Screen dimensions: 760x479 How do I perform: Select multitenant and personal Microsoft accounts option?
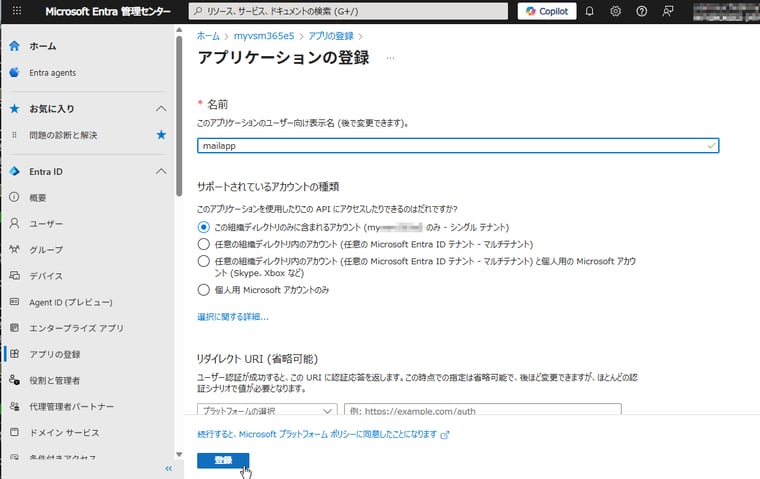(x=204, y=261)
